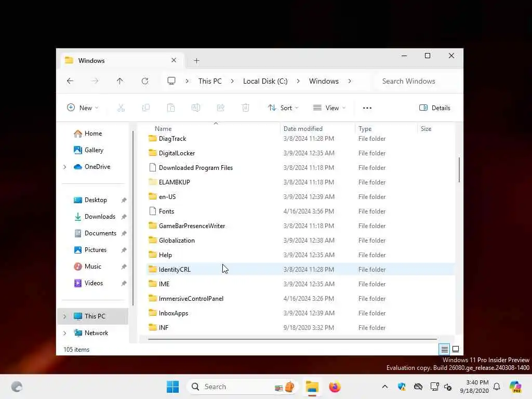Viewport: 532px width, 399px height.
Task: Open the Sort options dropdown
Action: 283,108
